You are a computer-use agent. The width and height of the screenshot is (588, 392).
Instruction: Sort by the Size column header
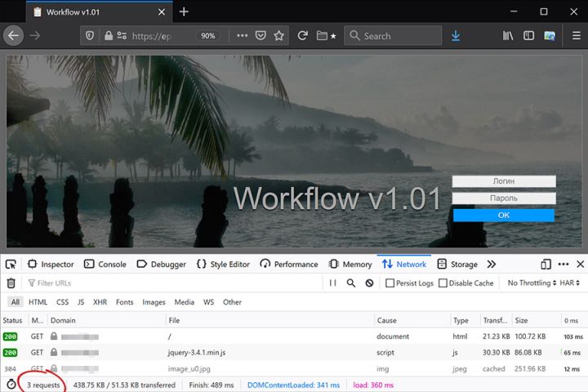[537, 321]
